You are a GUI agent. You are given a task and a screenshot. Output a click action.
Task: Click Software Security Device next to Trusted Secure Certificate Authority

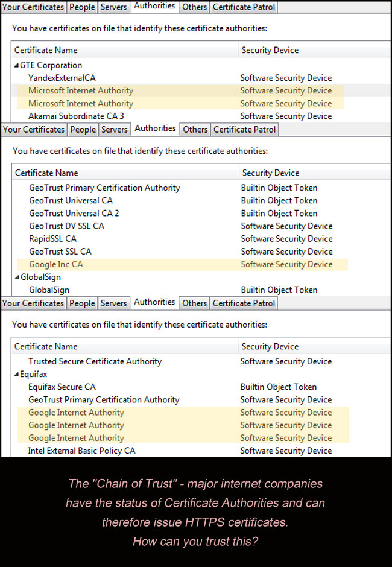286,361
